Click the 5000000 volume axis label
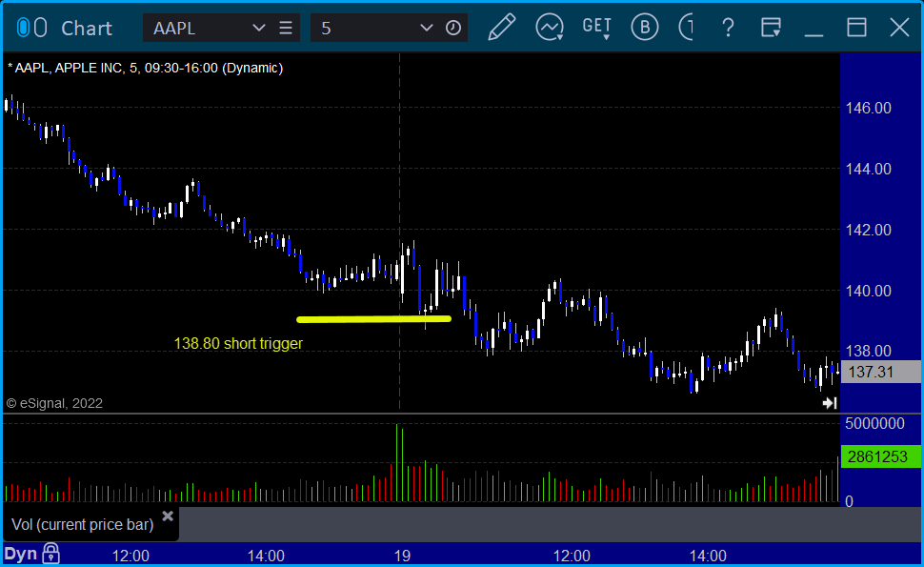 click(874, 423)
